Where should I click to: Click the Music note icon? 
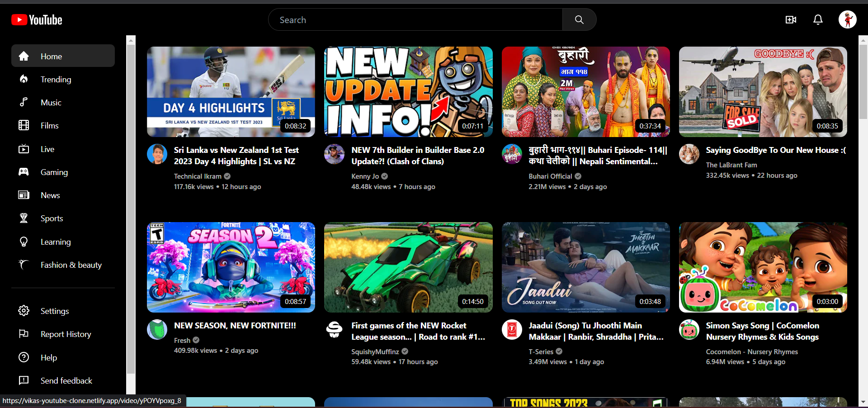pos(24,102)
